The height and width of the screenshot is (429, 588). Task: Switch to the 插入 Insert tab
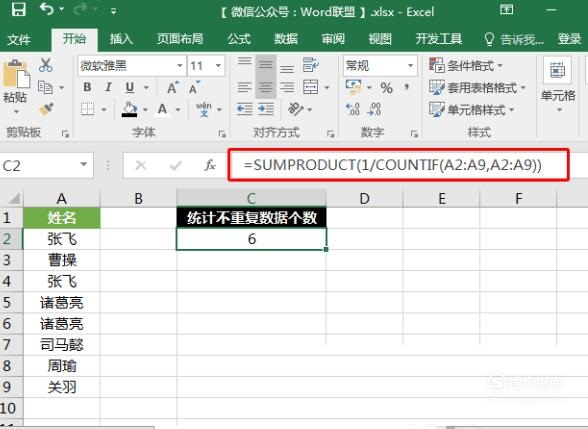[121, 39]
